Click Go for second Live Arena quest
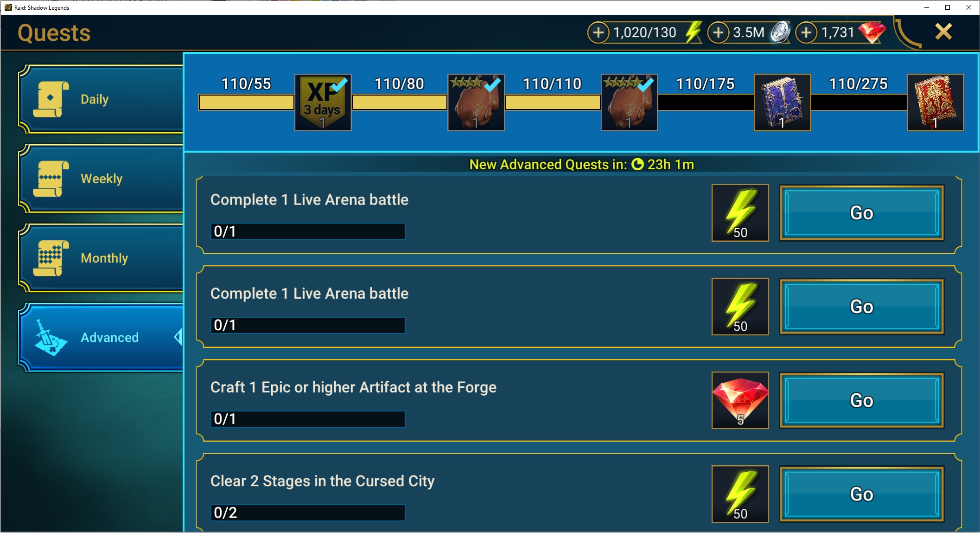This screenshot has width=980, height=533. tap(862, 307)
